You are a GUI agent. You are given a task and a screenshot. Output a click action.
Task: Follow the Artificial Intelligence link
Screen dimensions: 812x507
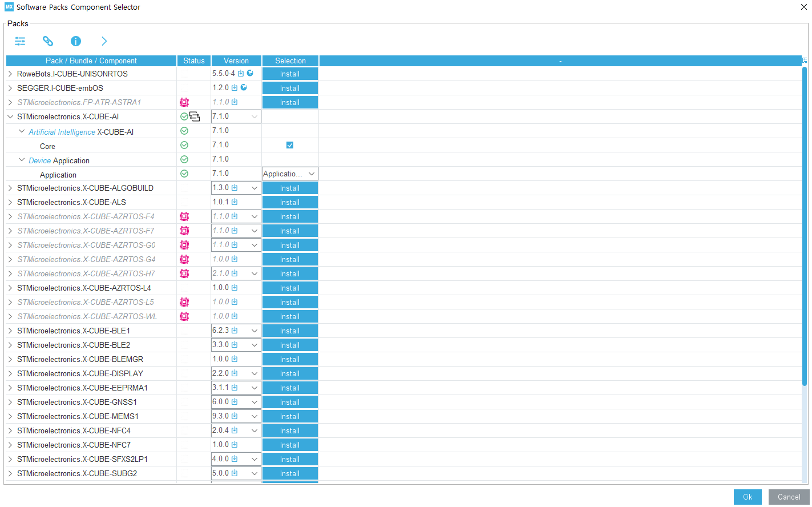(x=62, y=132)
